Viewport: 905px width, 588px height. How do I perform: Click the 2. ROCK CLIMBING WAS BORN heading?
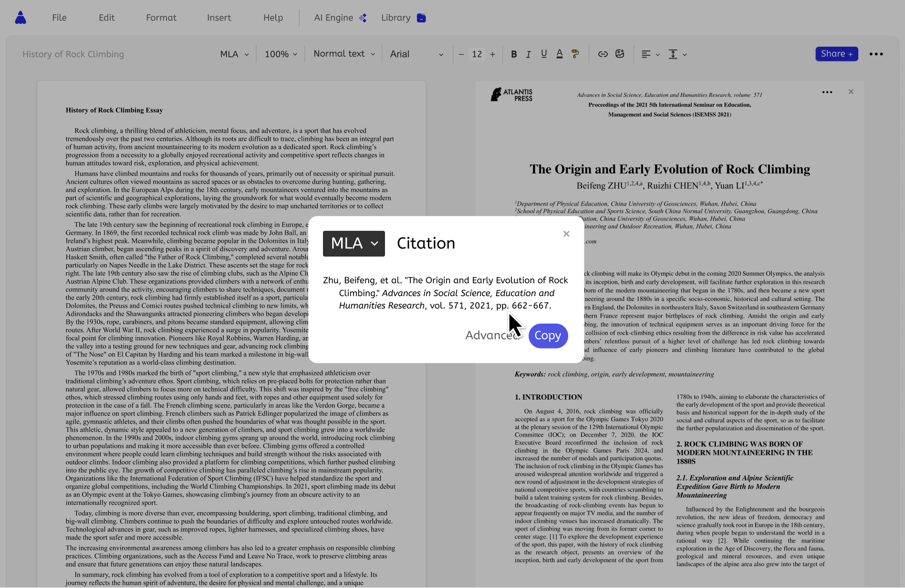[744, 453]
